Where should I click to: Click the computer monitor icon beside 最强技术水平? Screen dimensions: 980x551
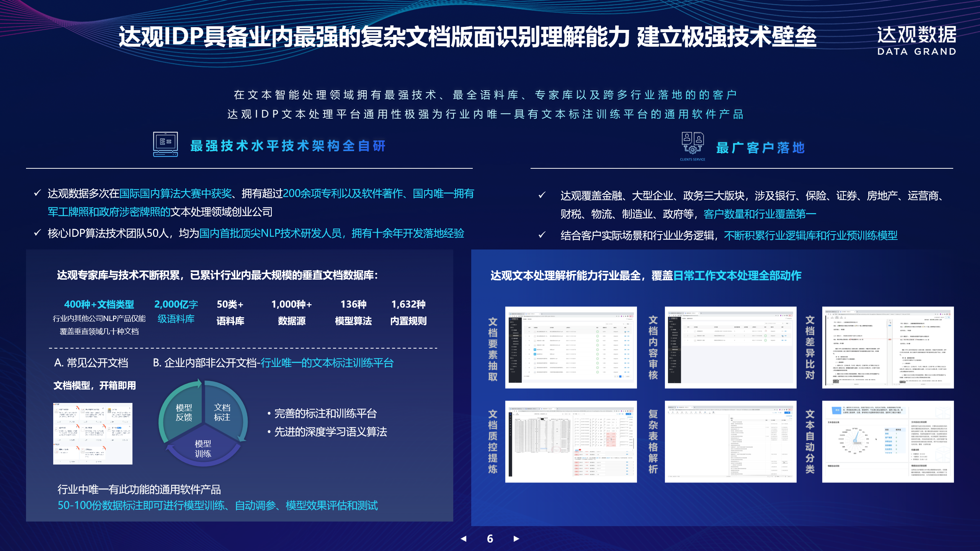pyautogui.click(x=165, y=144)
